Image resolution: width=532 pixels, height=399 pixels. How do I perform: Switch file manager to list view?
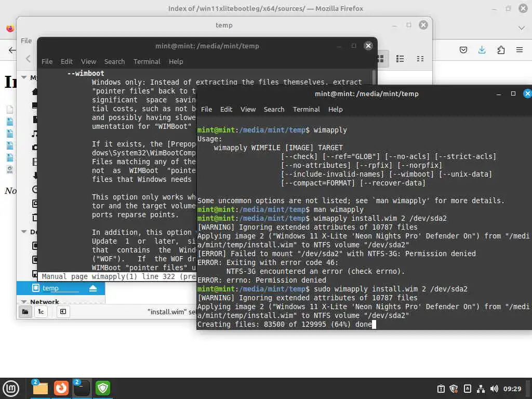click(400, 59)
